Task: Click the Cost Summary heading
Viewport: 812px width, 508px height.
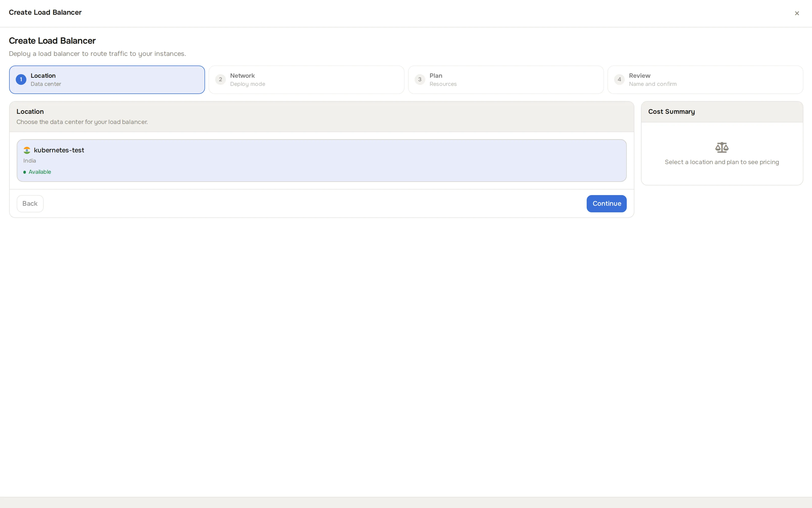Action: tap(671, 112)
